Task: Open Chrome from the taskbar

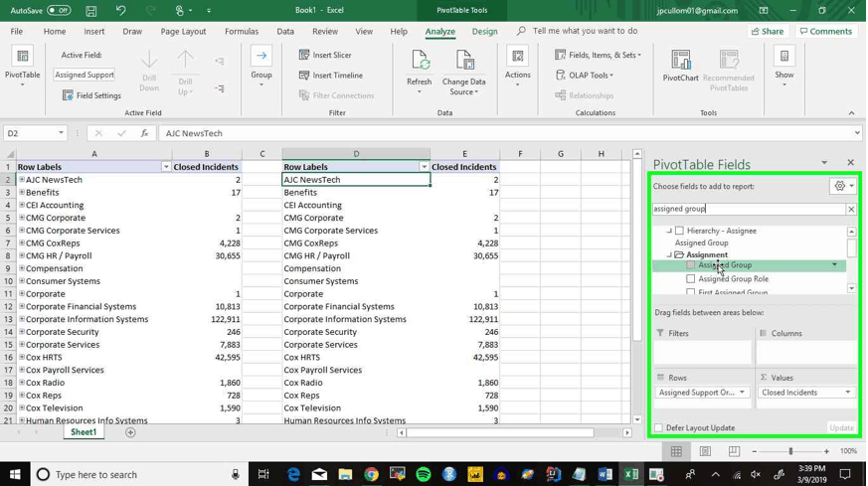Action: coord(371,474)
